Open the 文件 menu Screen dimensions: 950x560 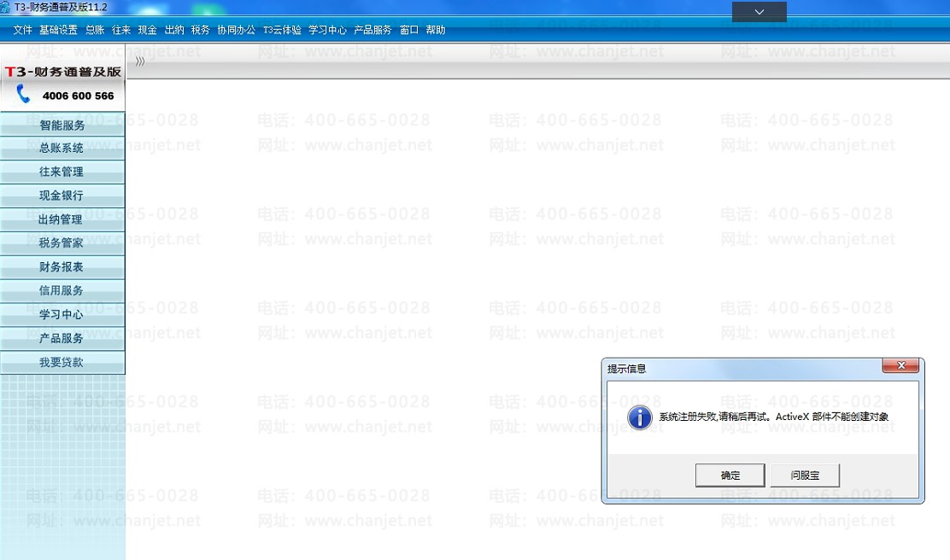tap(22, 30)
